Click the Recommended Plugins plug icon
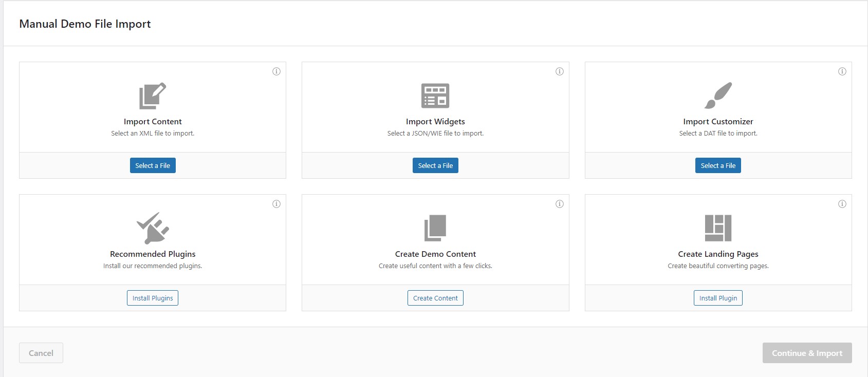Viewport: 868px width, 377px height. coord(153,228)
